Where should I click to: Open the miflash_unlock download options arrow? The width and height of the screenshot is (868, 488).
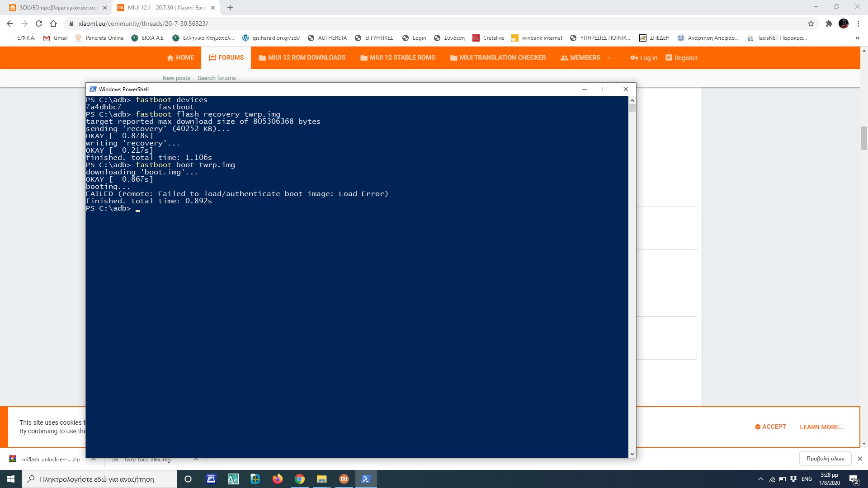coord(94,459)
